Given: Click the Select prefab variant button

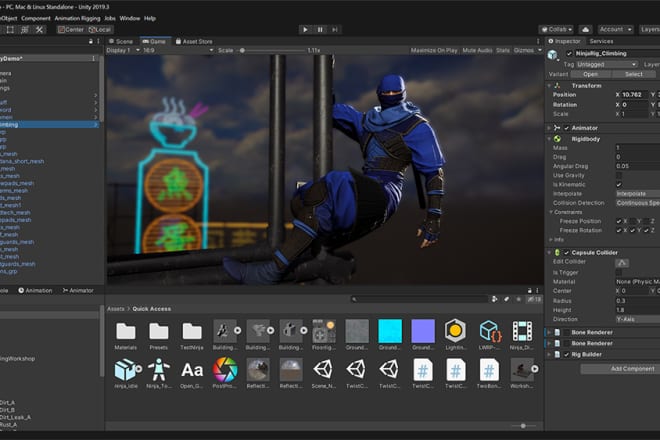Looking at the screenshot, I should tap(633, 74).
